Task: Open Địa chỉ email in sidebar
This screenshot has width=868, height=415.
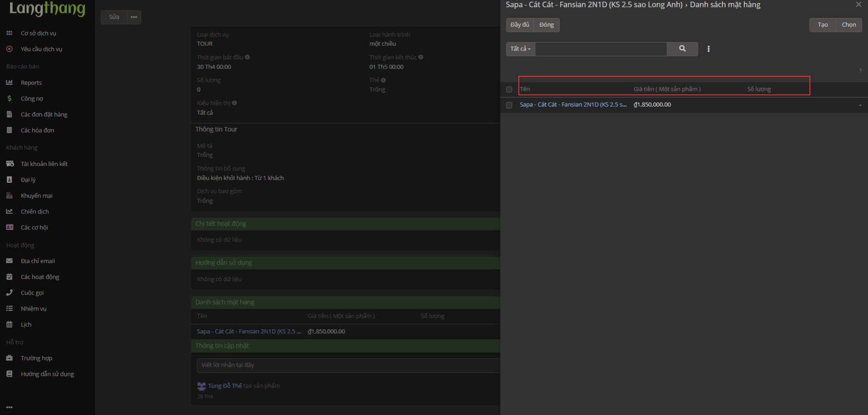Action: [38, 261]
